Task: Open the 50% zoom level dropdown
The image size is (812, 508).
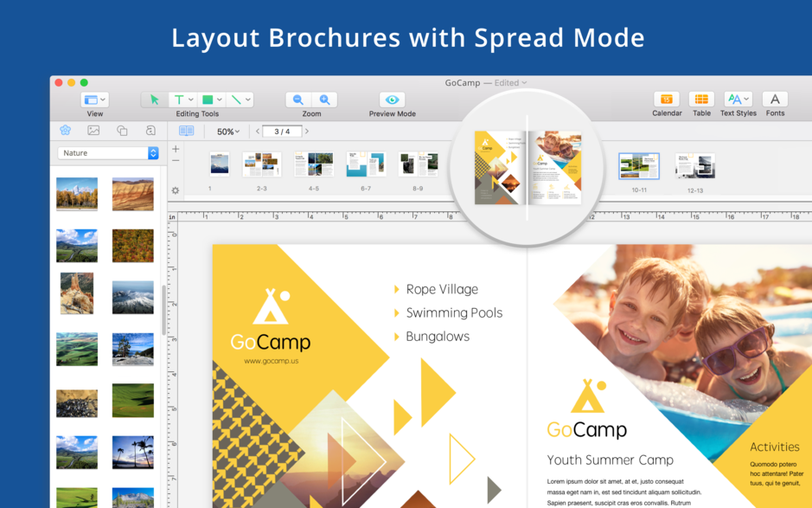Action: 227,131
